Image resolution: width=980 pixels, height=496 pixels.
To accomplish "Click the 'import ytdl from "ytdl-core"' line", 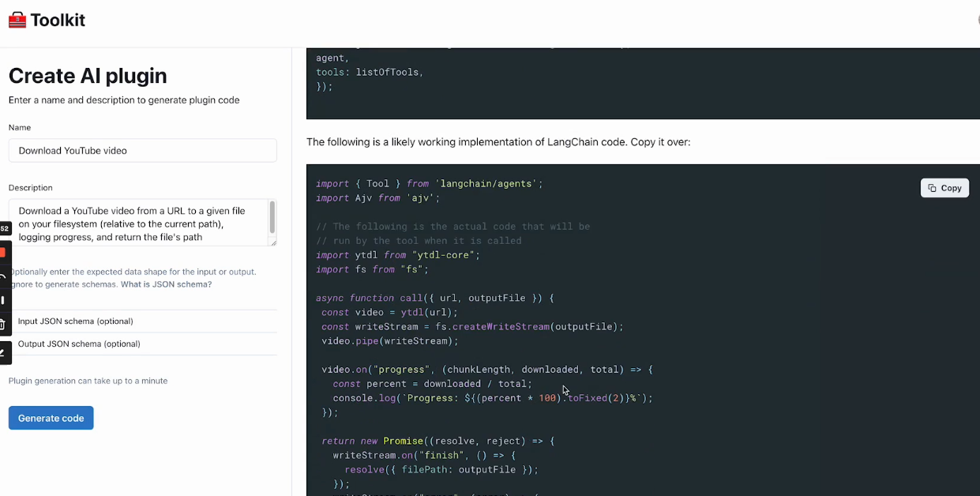I will click(x=397, y=255).
